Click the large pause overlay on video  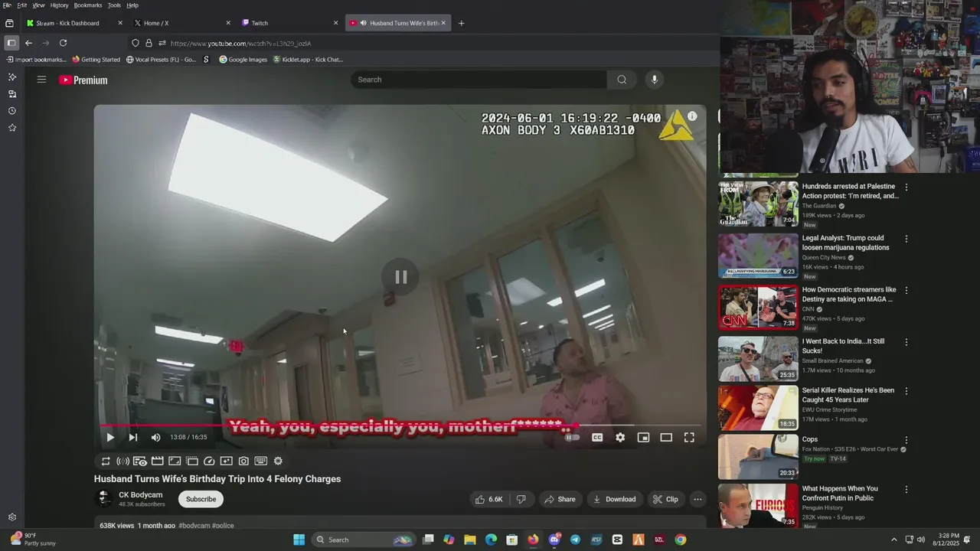coord(400,277)
